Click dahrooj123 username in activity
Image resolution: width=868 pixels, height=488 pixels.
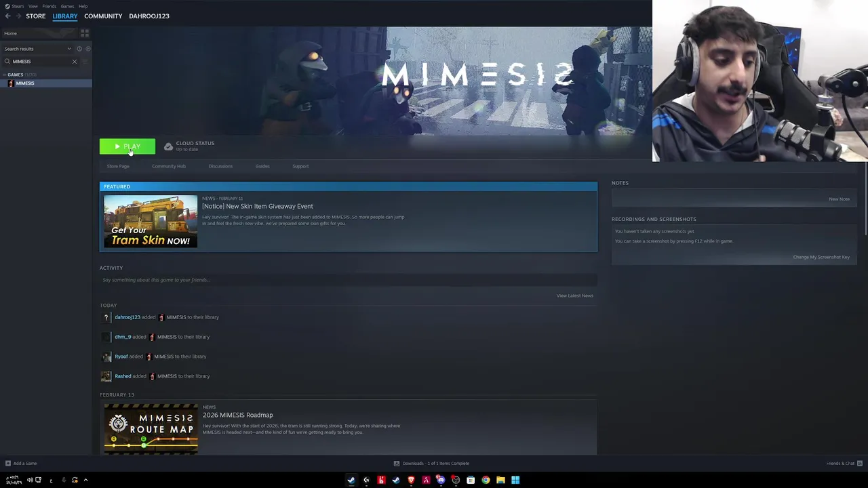(127, 317)
